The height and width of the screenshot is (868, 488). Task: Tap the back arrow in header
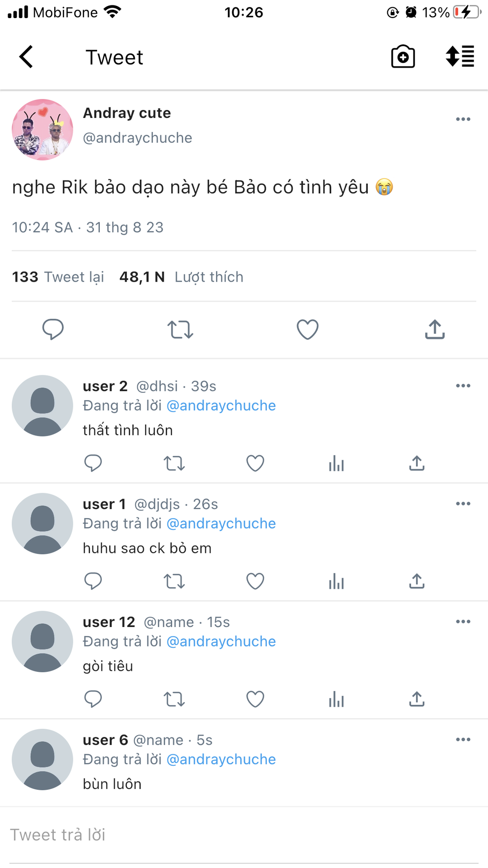click(26, 57)
